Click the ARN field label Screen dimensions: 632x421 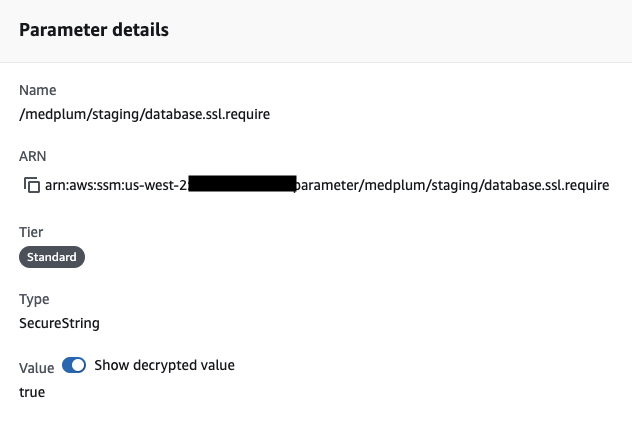tap(33, 156)
